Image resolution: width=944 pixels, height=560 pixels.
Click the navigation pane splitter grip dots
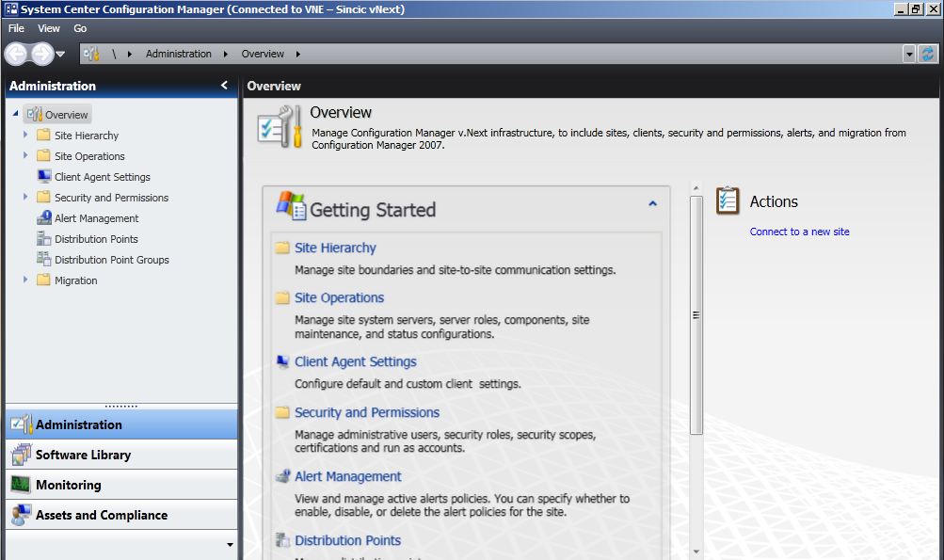point(121,407)
